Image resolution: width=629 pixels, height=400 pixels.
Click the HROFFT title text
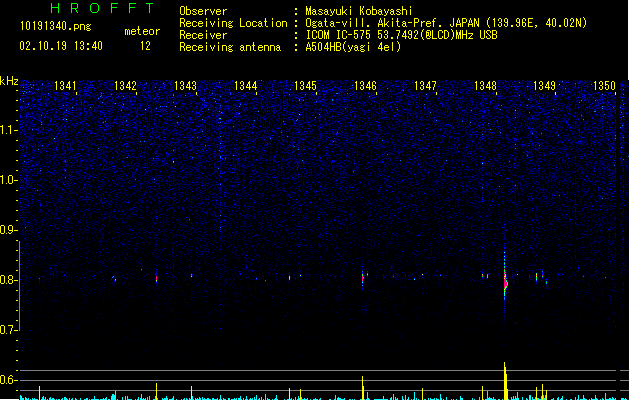tap(102, 8)
